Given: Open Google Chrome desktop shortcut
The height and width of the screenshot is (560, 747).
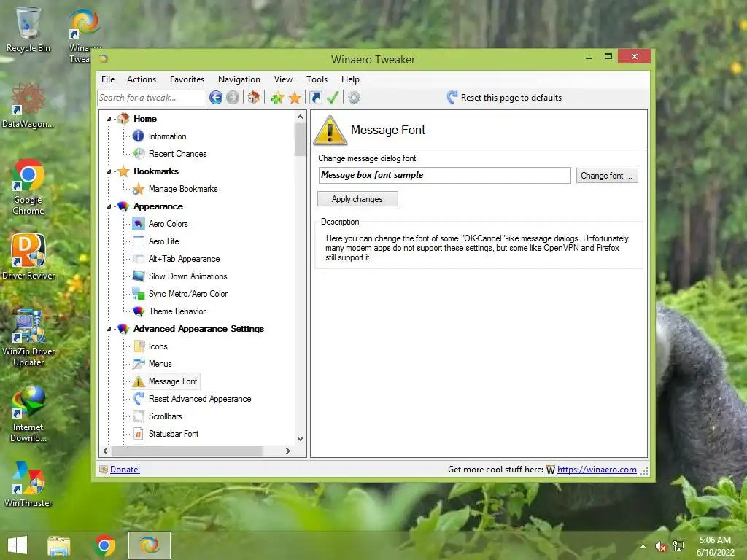Looking at the screenshot, I should [28, 187].
